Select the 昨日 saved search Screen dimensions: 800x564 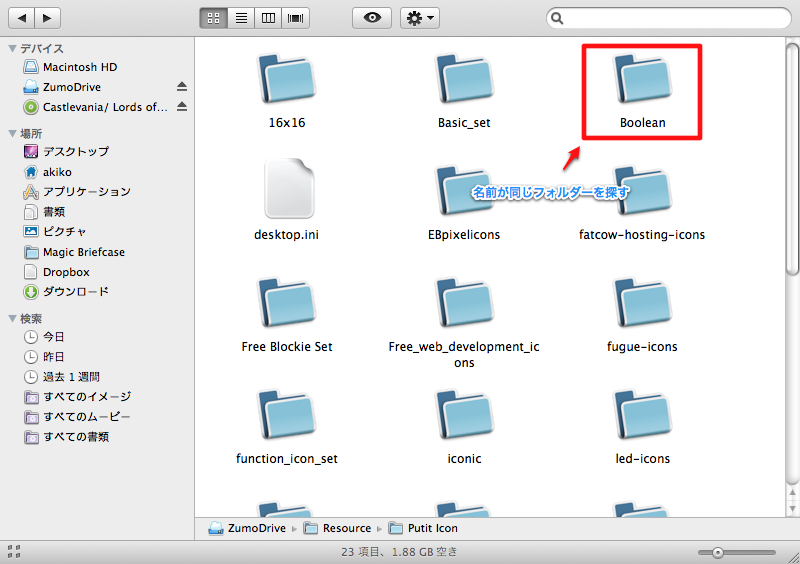tap(44, 357)
